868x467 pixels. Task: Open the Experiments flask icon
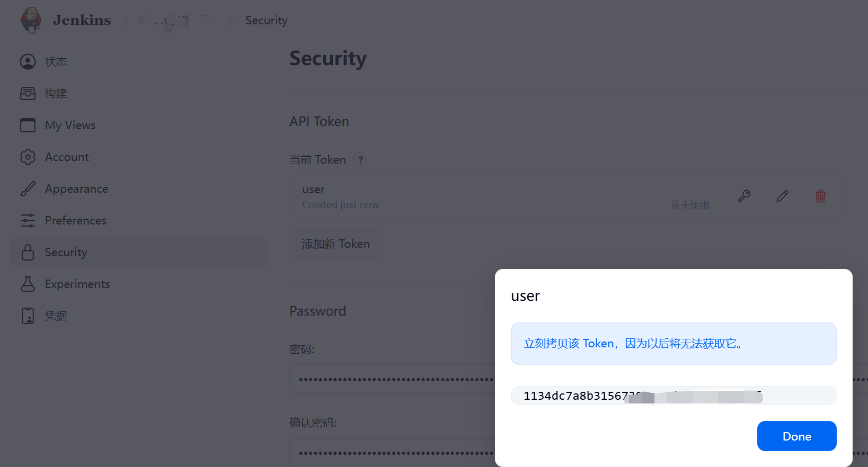pos(28,284)
